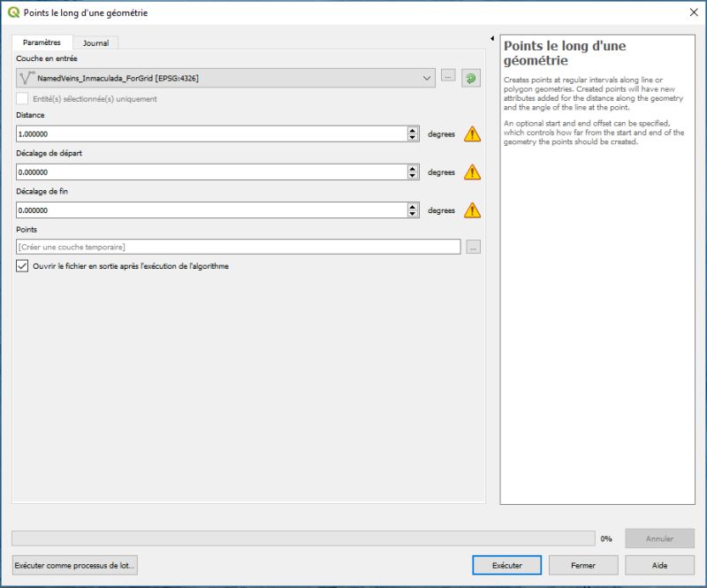This screenshot has height=588, width=707.
Task: Click the green reload layer icon
Action: coord(472,76)
